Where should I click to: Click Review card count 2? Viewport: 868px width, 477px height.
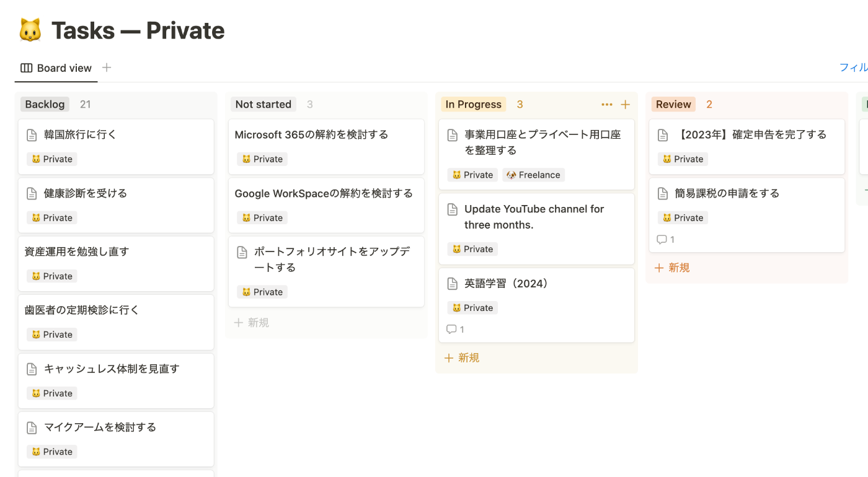[709, 105]
